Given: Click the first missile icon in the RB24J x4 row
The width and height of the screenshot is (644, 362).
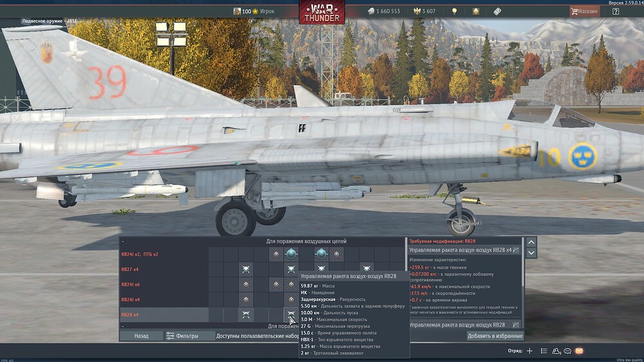Looking at the screenshot, I should pos(246,300).
